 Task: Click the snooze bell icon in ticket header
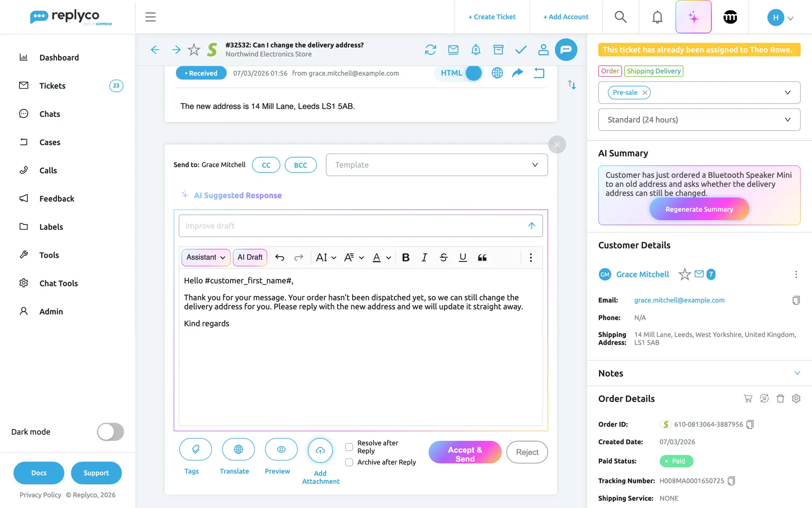(x=476, y=50)
